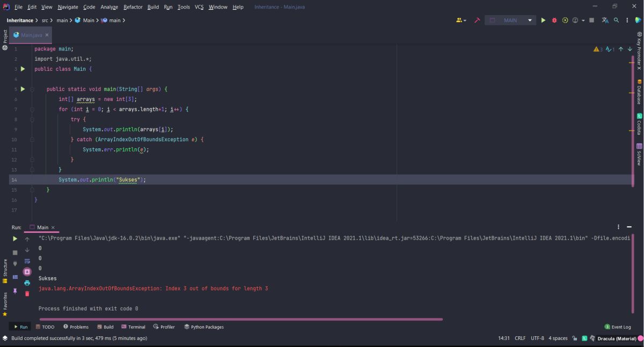The image size is (644, 347).
Task: Go to previous highlighted error arrow
Action: pyautogui.click(x=621, y=49)
